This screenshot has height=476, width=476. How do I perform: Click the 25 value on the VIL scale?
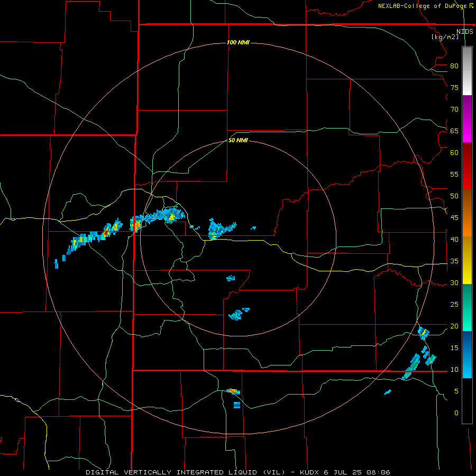[454, 304]
